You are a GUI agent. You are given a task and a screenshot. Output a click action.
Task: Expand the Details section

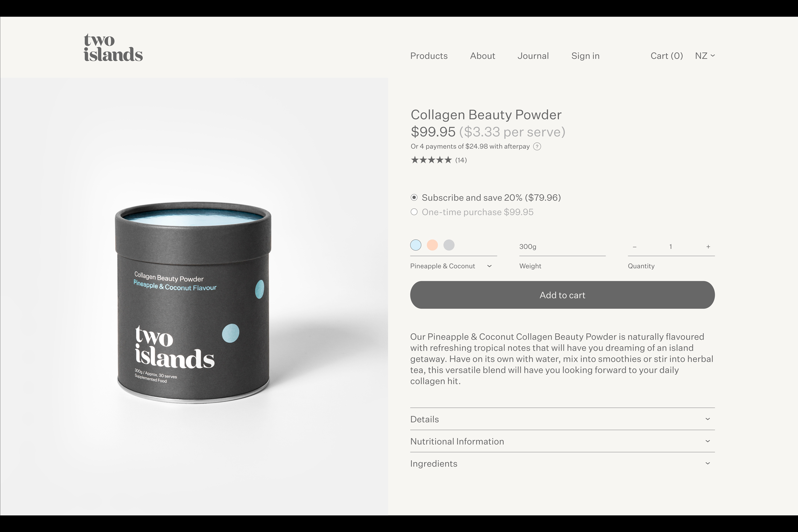pos(562,419)
